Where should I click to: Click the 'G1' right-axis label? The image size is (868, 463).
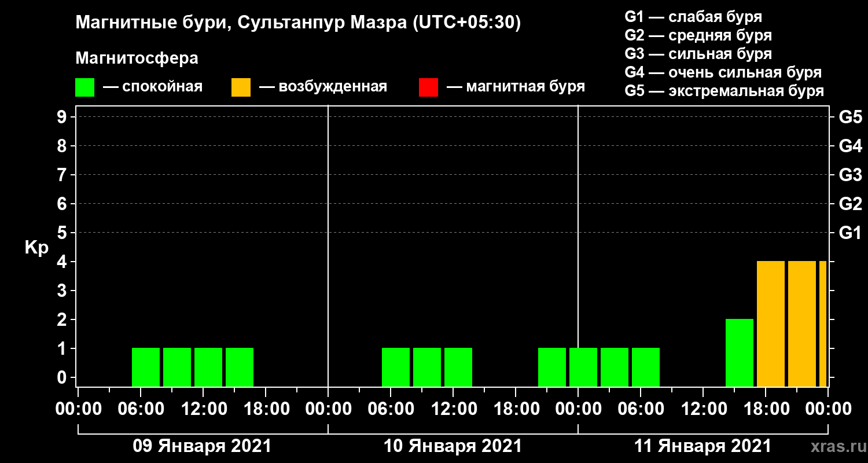tap(850, 233)
